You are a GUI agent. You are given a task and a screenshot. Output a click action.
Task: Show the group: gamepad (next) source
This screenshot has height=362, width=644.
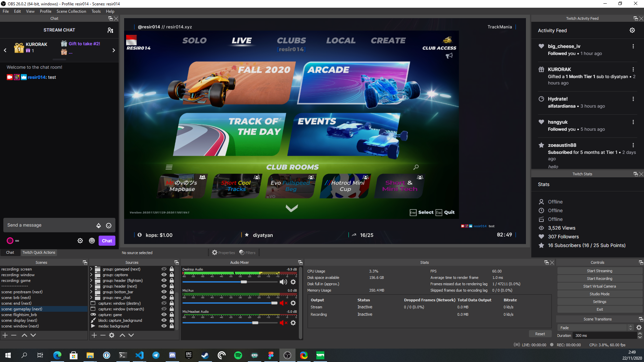click(164, 269)
